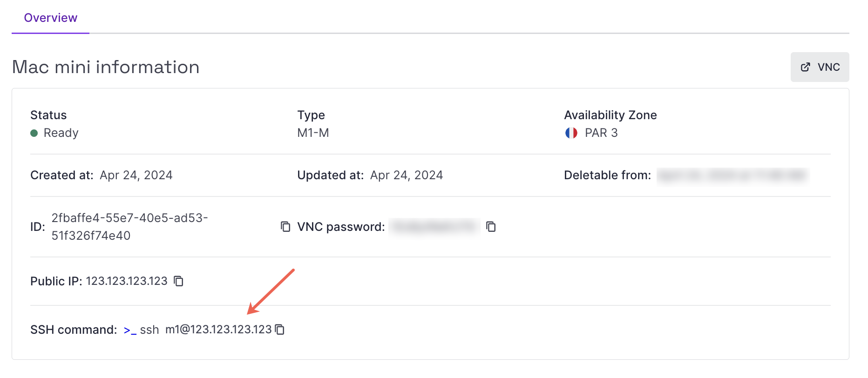Click the blurred Deletable from date
The image size is (868, 378).
(x=732, y=175)
